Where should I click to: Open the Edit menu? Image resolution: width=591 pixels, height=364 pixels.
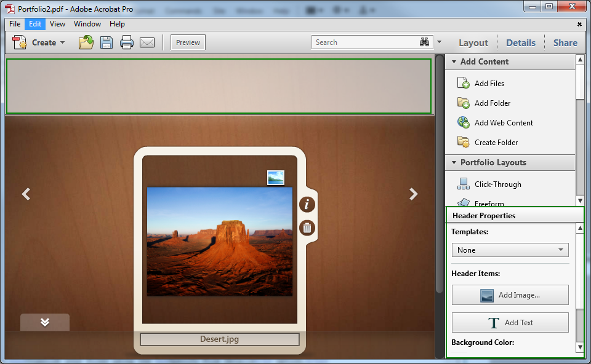click(x=35, y=24)
